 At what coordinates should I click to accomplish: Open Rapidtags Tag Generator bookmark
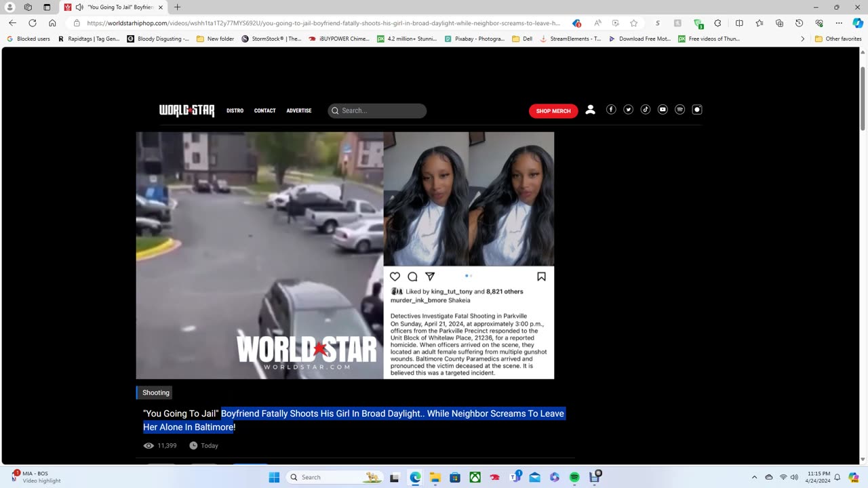pos(89,39)
